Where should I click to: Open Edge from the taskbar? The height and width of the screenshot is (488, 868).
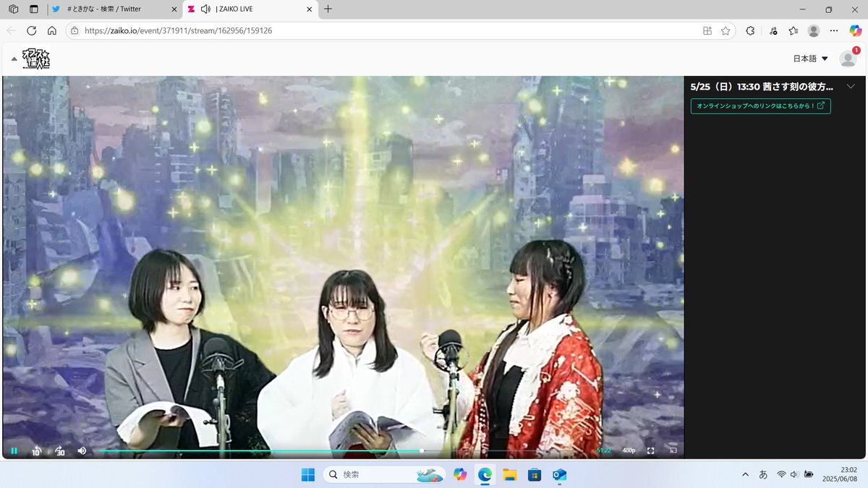point(485,474)
